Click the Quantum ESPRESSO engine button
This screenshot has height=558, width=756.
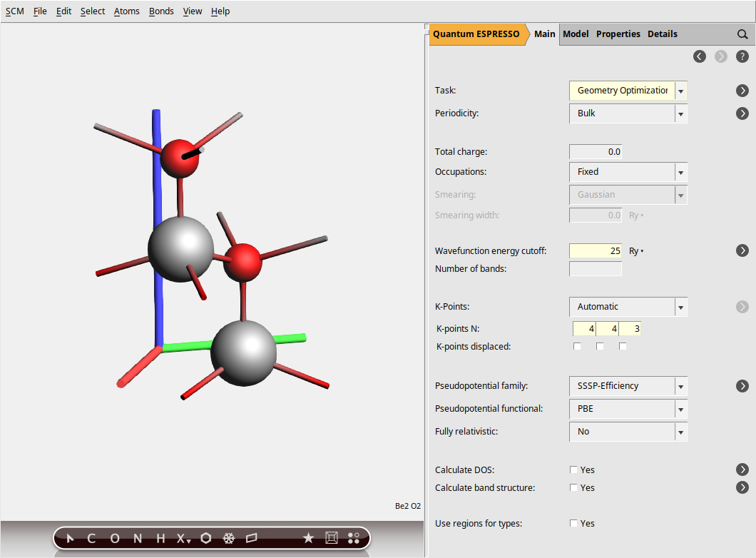[476, 34]
